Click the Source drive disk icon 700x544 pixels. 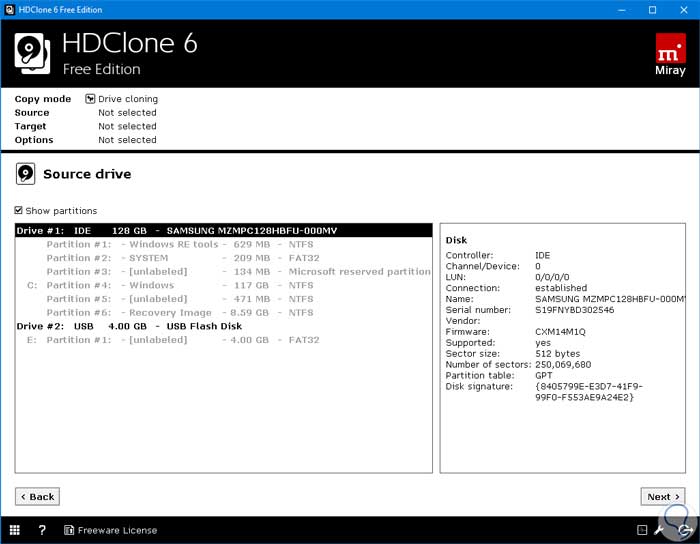click(x=25, y=174)
